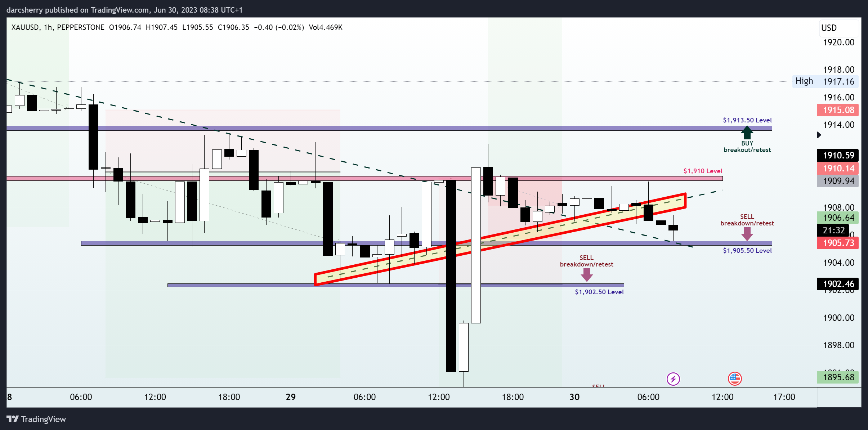
Task: Click the pink 1910.14 price tag
Action: [x=838, y=168]
